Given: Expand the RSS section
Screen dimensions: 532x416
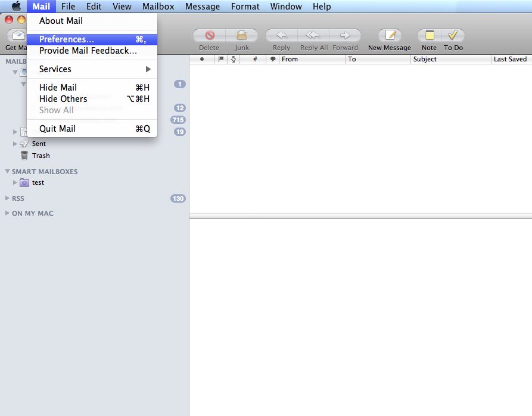Looking at the screenshot, I should click(x=7, y=198).
